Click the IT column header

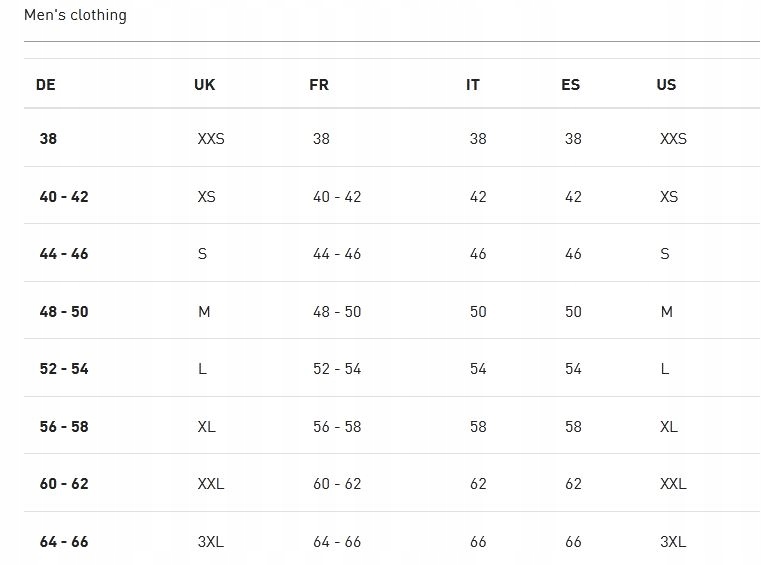(x=473, y=85)
